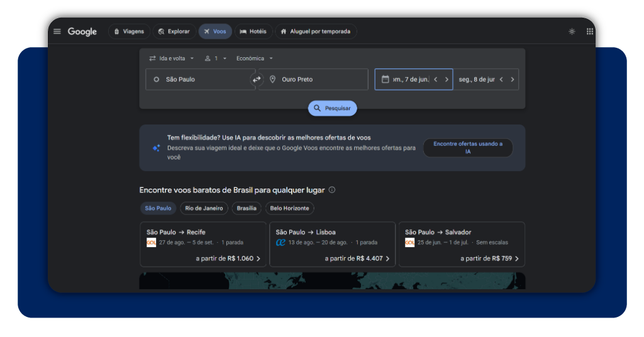Click the 'a partir de R$ 1.060' price

click(225, 258)
